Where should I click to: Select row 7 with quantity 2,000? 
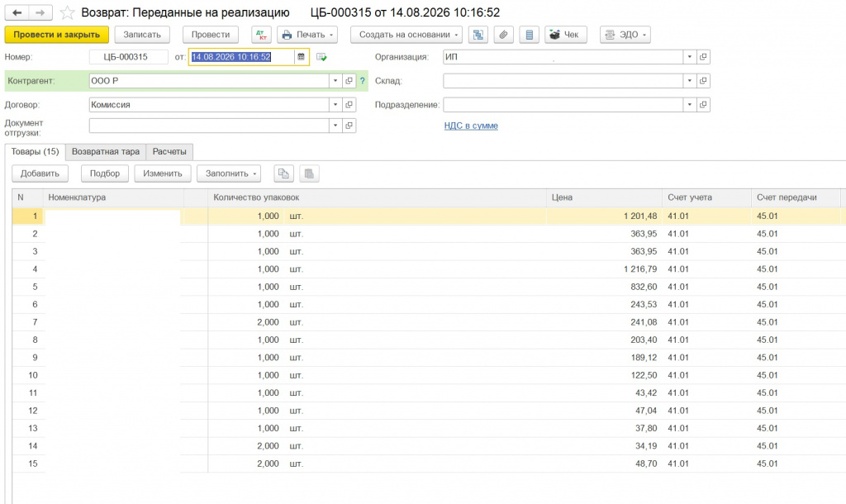(x=426, y=322)
